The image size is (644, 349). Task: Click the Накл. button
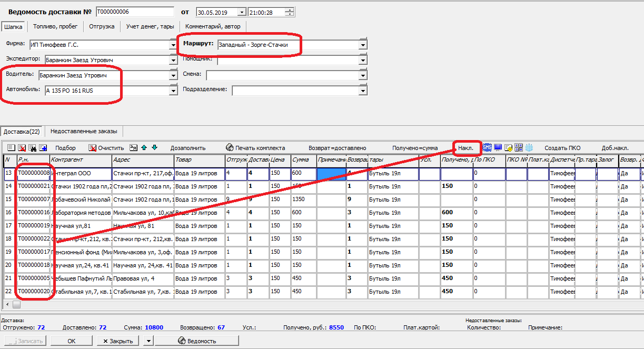click(x=465, y=148)
